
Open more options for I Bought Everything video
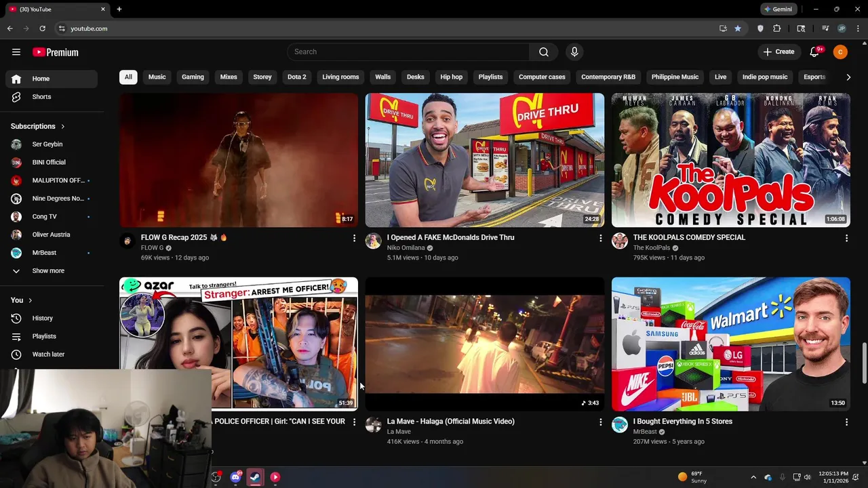(846, 422)
